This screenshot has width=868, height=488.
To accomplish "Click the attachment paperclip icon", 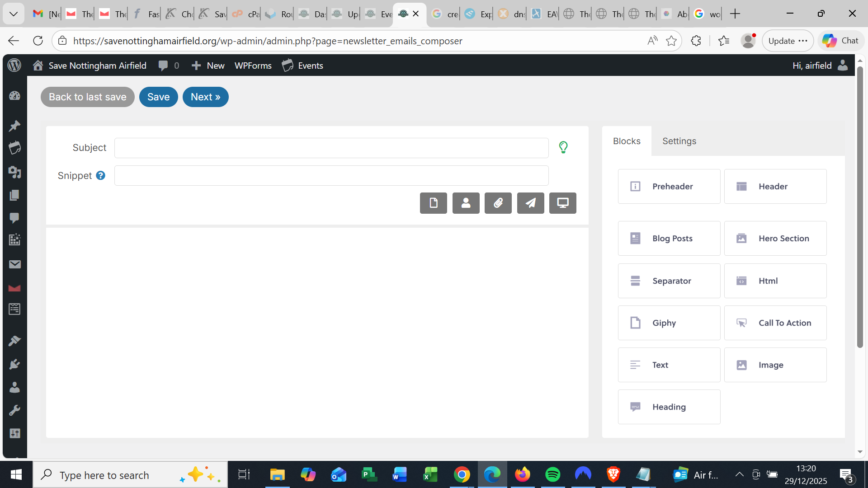I will [x=498, y=203].
